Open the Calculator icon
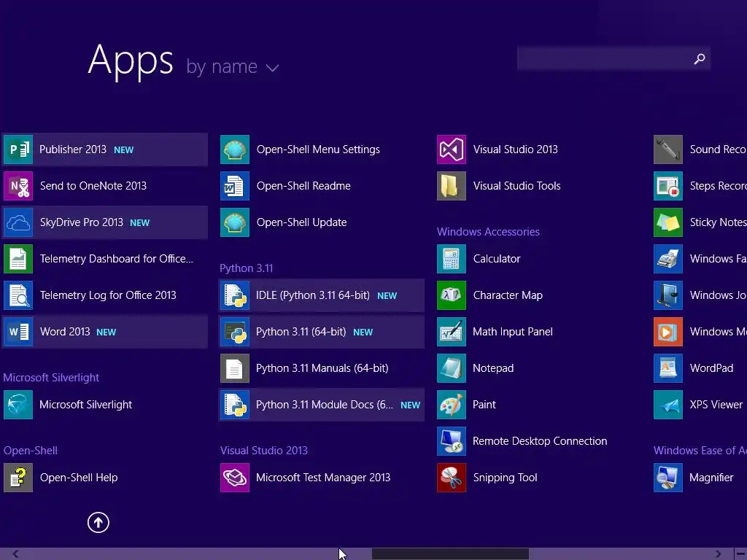The height and width of the screenshot is (560, 747). coord(451,259)
